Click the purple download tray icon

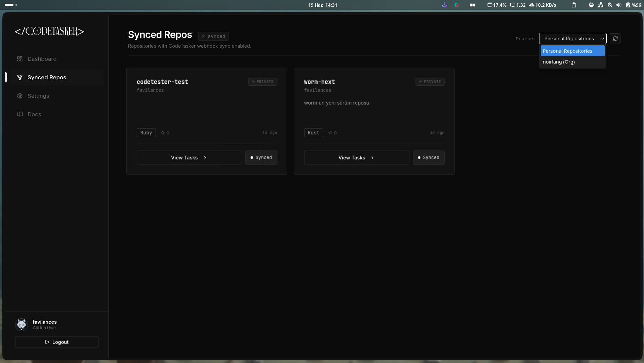click(x=444, y=5)
